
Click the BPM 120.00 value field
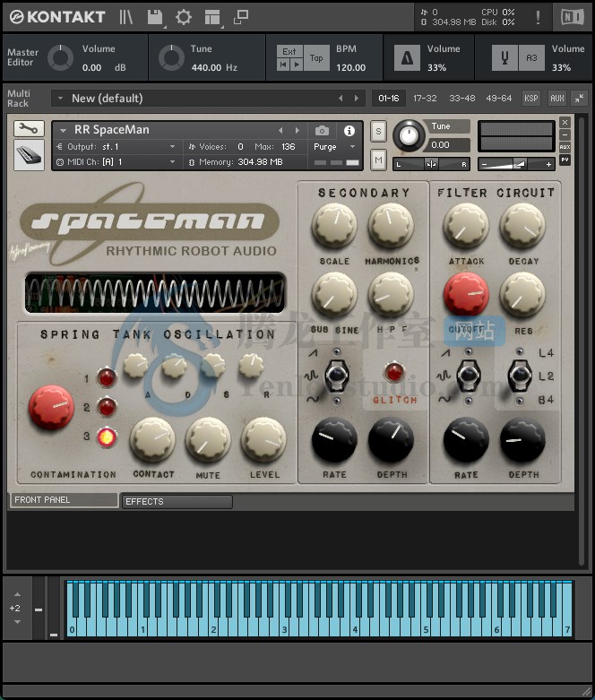point(351,67)
